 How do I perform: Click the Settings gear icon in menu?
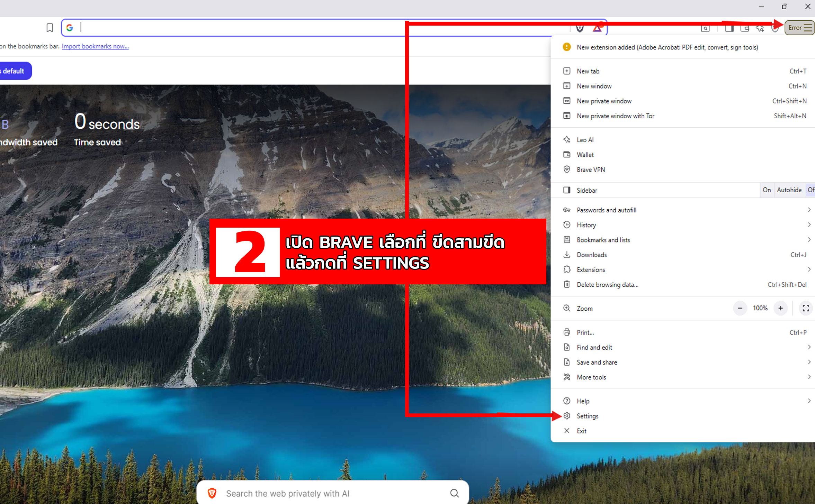pyautogui.click(x=567, y=416)
